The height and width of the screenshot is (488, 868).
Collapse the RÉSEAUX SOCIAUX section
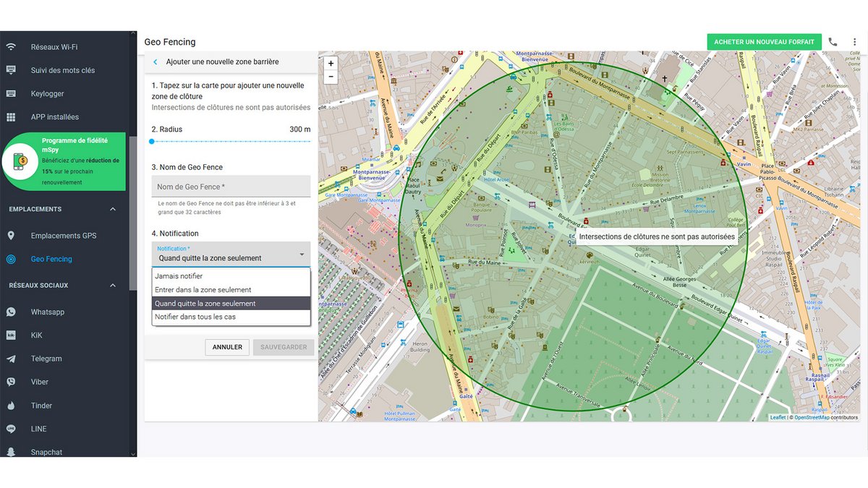pyautogui.click(x=113, y=286)
